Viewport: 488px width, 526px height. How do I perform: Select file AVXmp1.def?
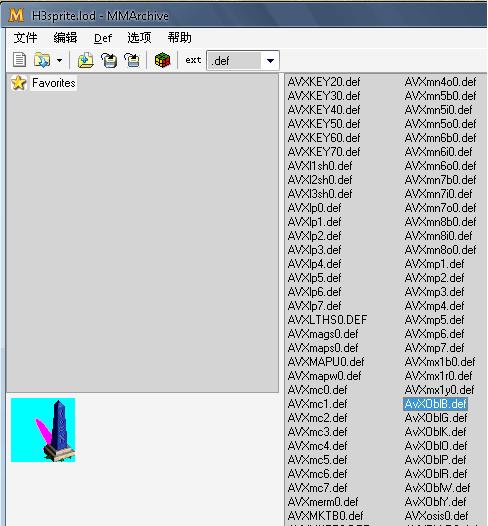434,264
